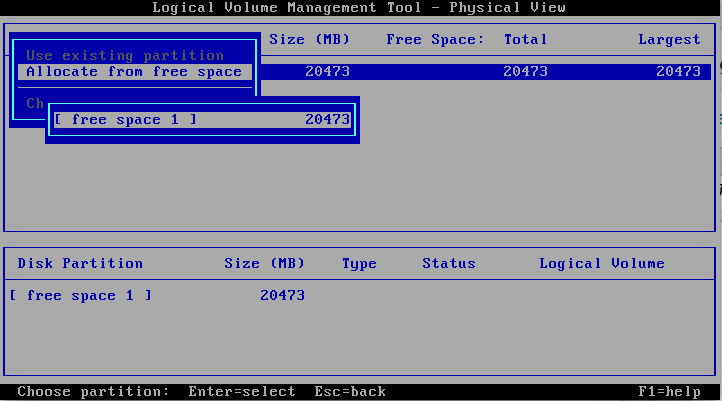Click the "Logical Volume Management Tool" title bar
This screenshot has width=722, height=401.
[359, 8]
